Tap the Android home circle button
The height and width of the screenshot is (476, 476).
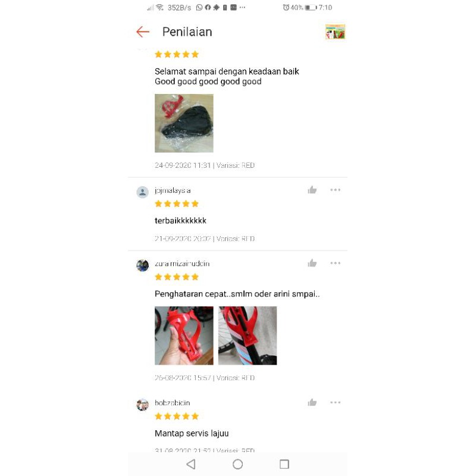[x=237, y=464]
